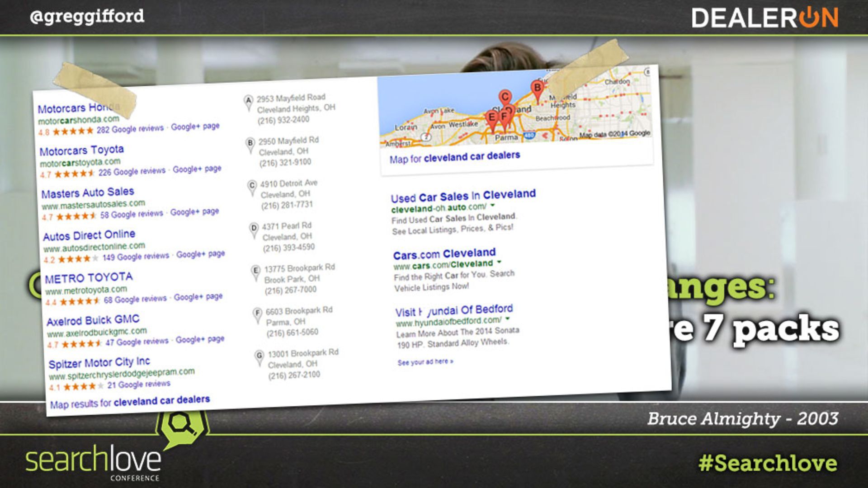Click map pin G beside 13001 Brookpark Rd

[x=259, y=357]
